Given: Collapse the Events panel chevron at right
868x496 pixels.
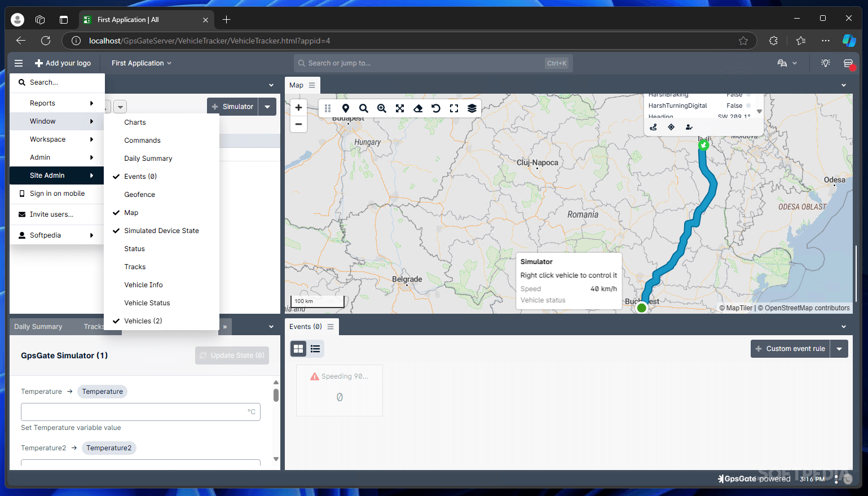Looking at the screenshot, I should 844,327.
